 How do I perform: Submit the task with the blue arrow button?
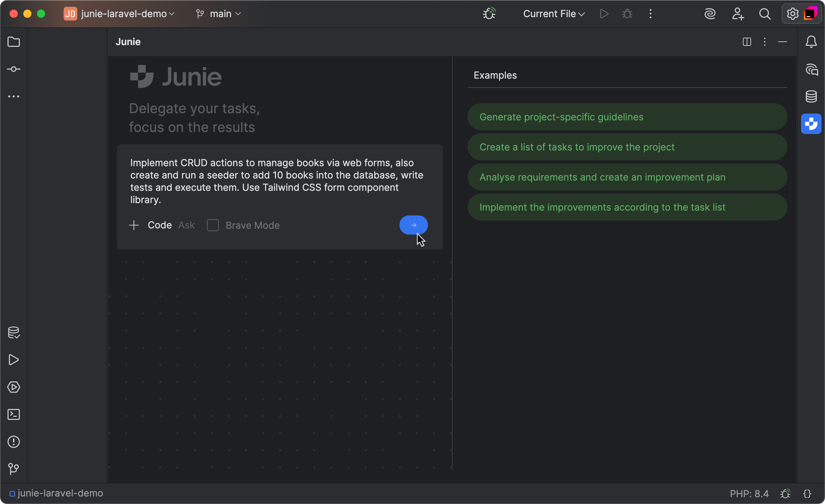click(414, 225)
